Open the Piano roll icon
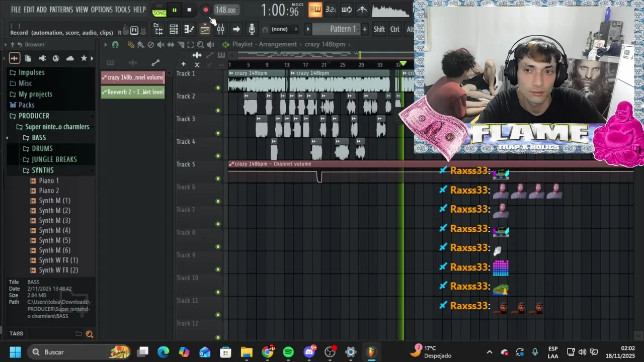The width and height of the screenshot is (644, 362). pos(189,29)
